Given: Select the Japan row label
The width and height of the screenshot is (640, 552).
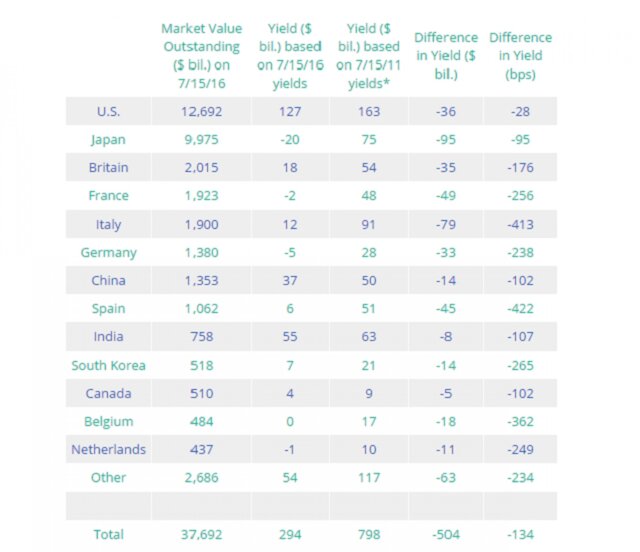Looking at the screenshot, I should coord(108,140).
